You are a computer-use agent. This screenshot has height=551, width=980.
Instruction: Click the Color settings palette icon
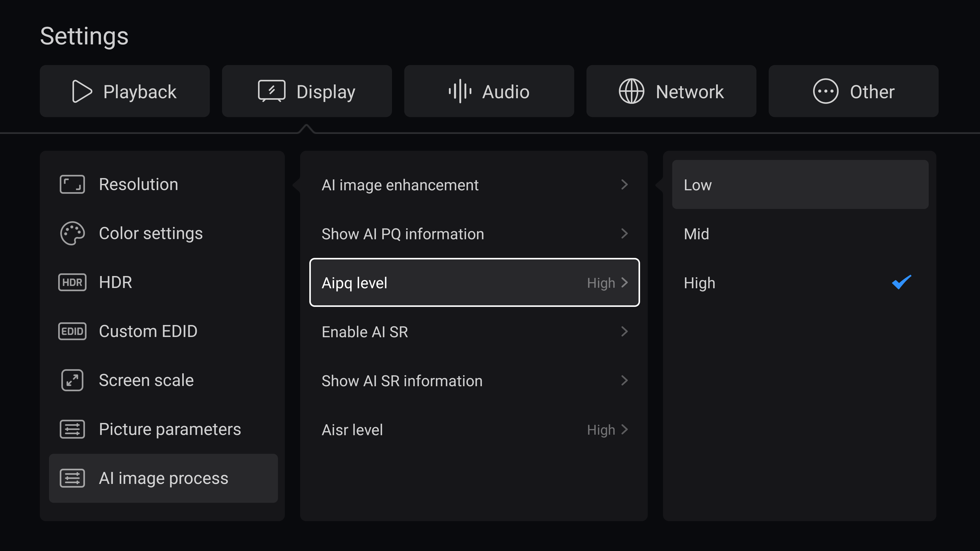pos(72,233)
